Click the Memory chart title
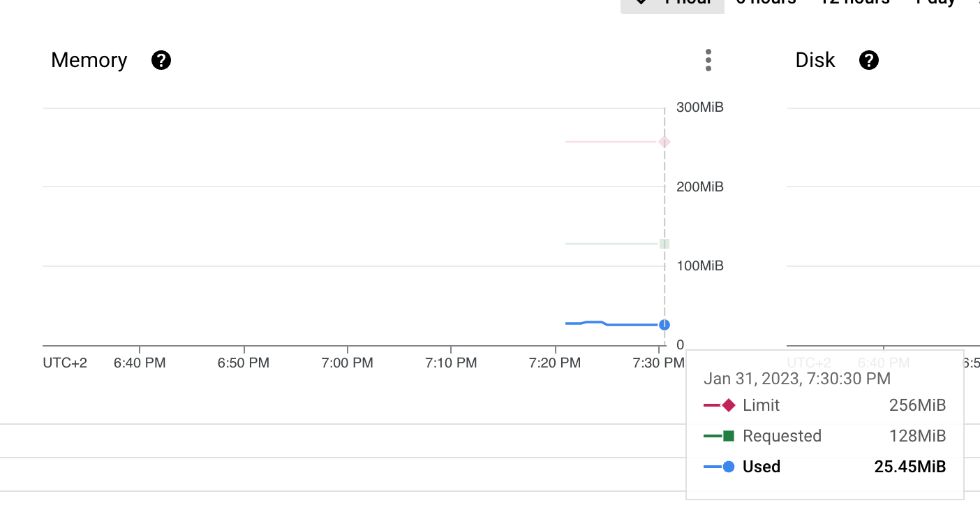The height and width of the screenshot is (510, 980). [x=89, y=60]
